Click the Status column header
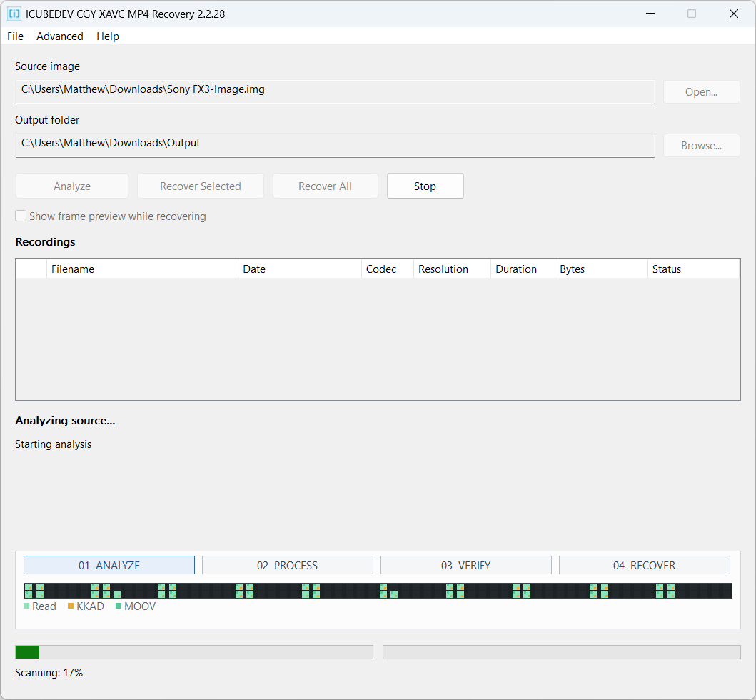Screen dimensions: 756x700 [693, 269]
